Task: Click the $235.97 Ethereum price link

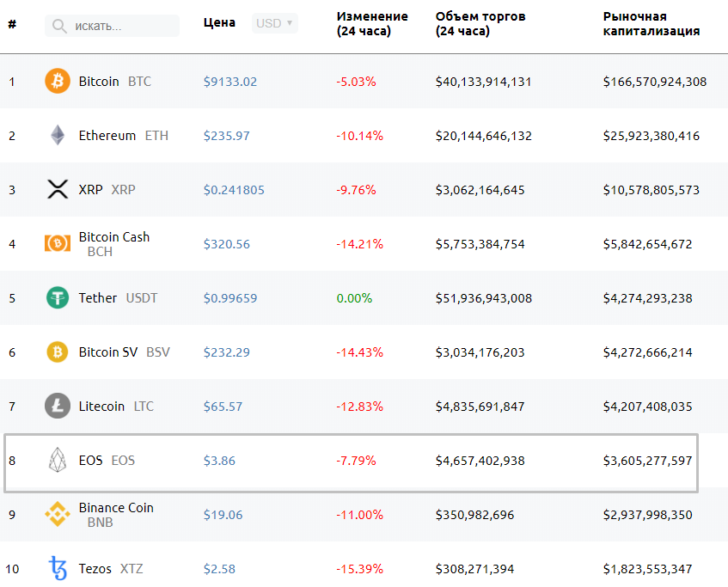Action: 226,135
